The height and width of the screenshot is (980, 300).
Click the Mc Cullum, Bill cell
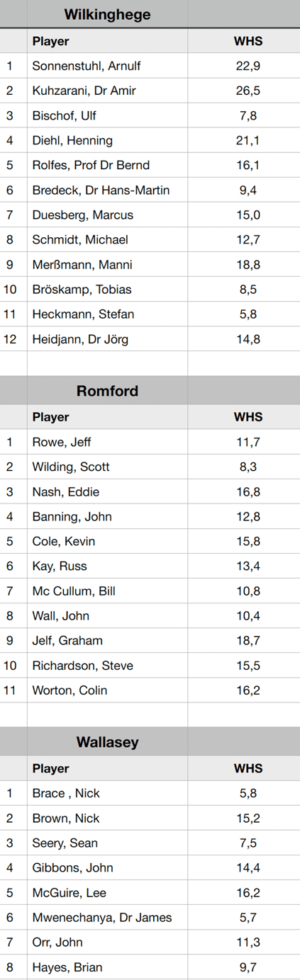point(107,591)
